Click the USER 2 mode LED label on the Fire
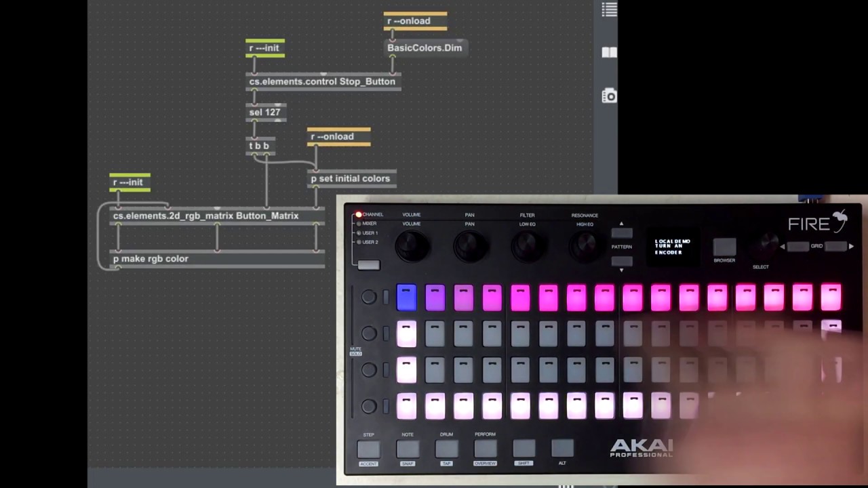The height and width of the screenshot is (488, 868). click(370, 242)
